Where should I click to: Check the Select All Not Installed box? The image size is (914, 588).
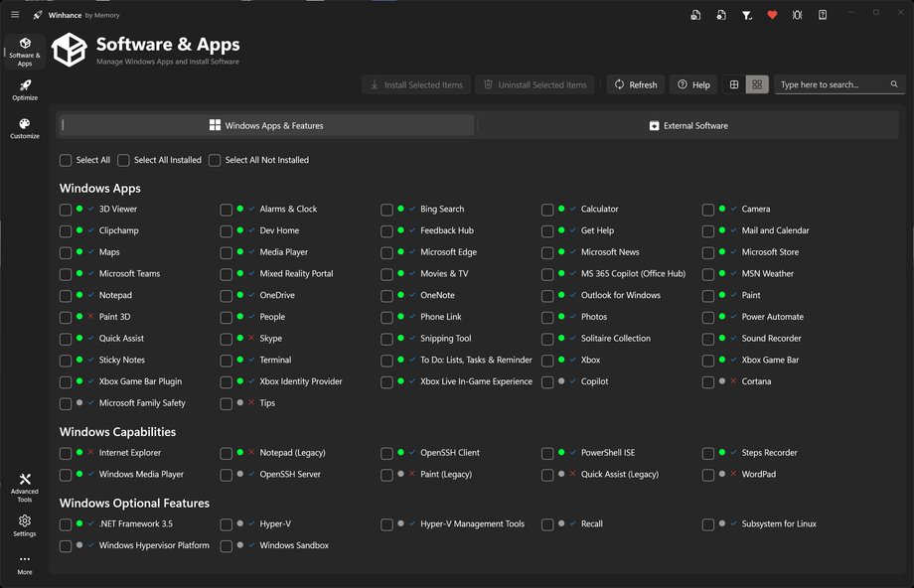click(x=215, y=160)
